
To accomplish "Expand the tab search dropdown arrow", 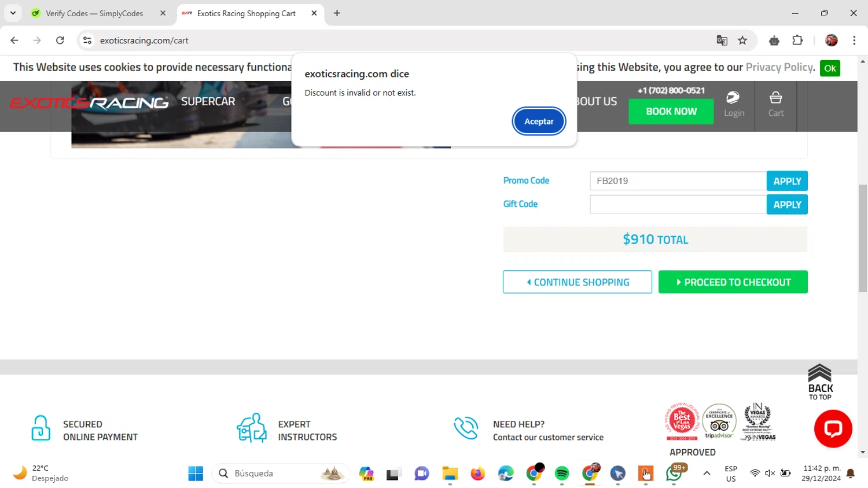I will click(13, 13).
